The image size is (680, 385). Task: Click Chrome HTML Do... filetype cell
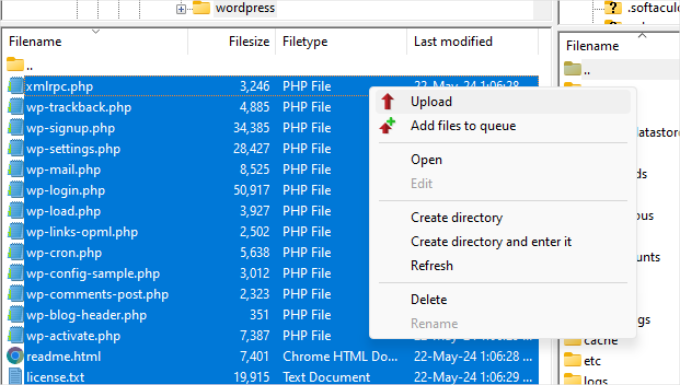pyautogui.click(x=340, y=356)
